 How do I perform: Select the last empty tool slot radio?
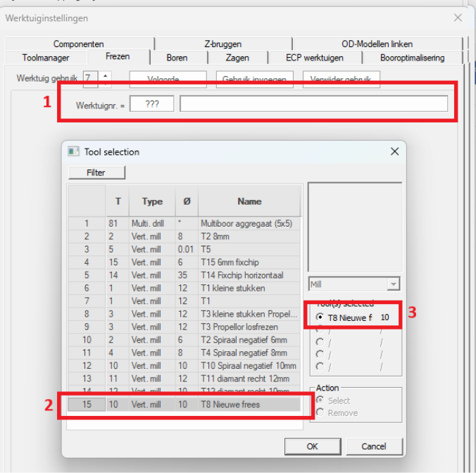pos(320,366)
